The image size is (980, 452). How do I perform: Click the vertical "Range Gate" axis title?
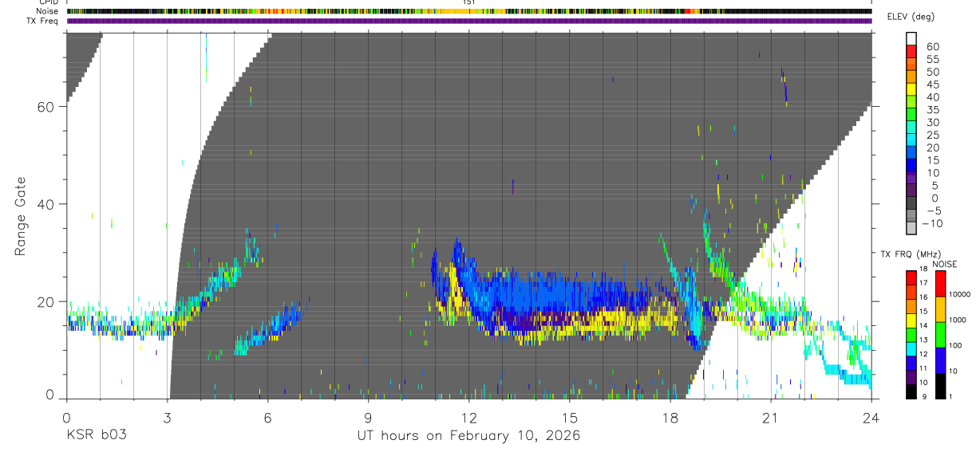tap(20, 216)
